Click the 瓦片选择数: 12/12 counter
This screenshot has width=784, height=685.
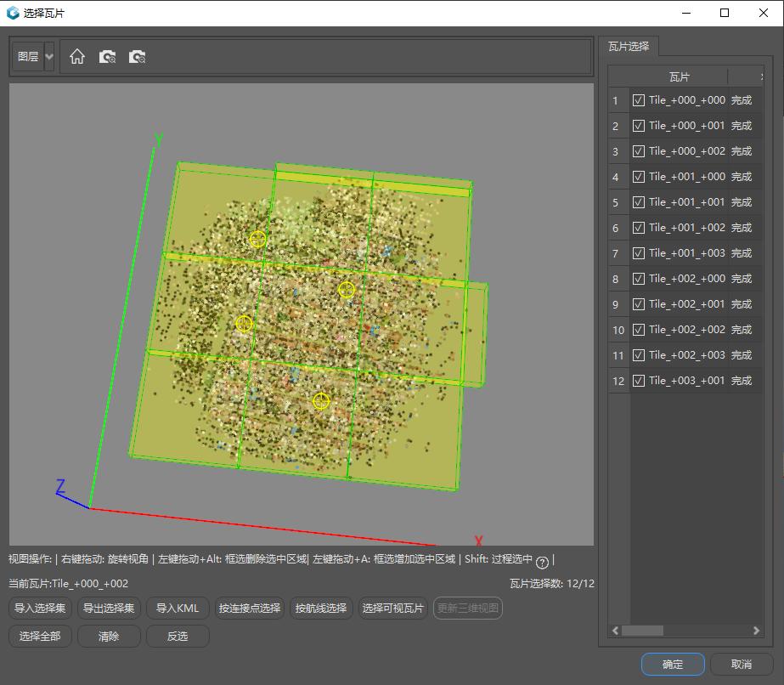pyautogui.click(x=552, y=583)
